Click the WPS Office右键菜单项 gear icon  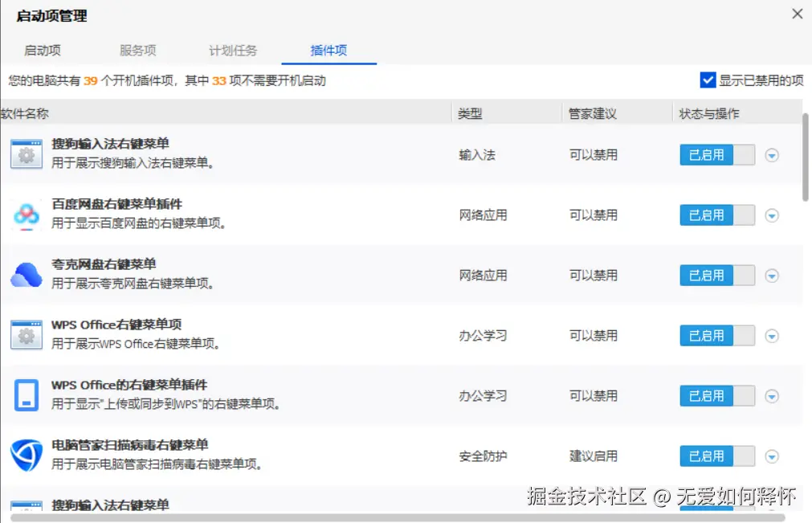tap(27, 335)
